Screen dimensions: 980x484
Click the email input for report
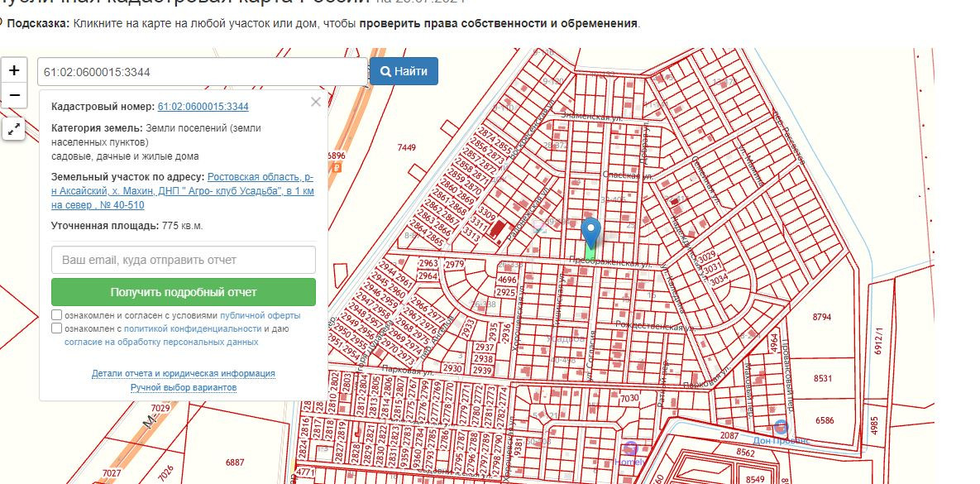click(183, 260)
